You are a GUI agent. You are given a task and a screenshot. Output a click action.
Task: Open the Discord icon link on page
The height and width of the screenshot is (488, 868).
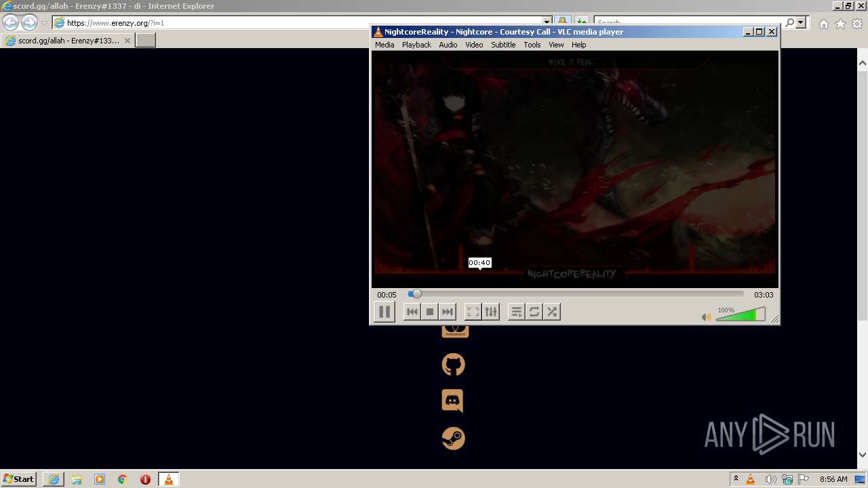453,401
